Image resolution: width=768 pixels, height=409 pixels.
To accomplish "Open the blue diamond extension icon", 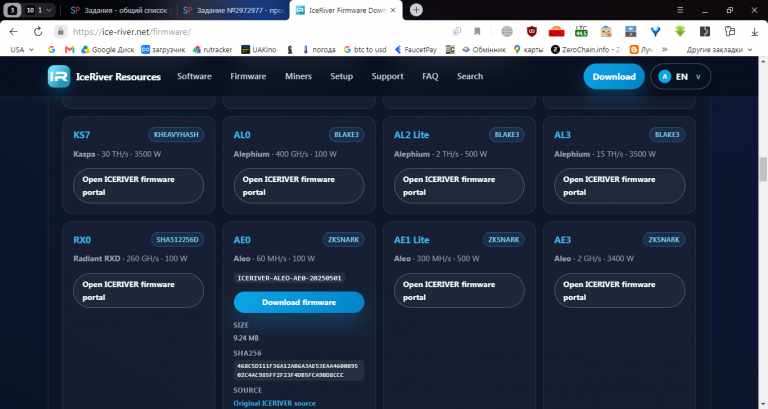I will tap(655, 31).
